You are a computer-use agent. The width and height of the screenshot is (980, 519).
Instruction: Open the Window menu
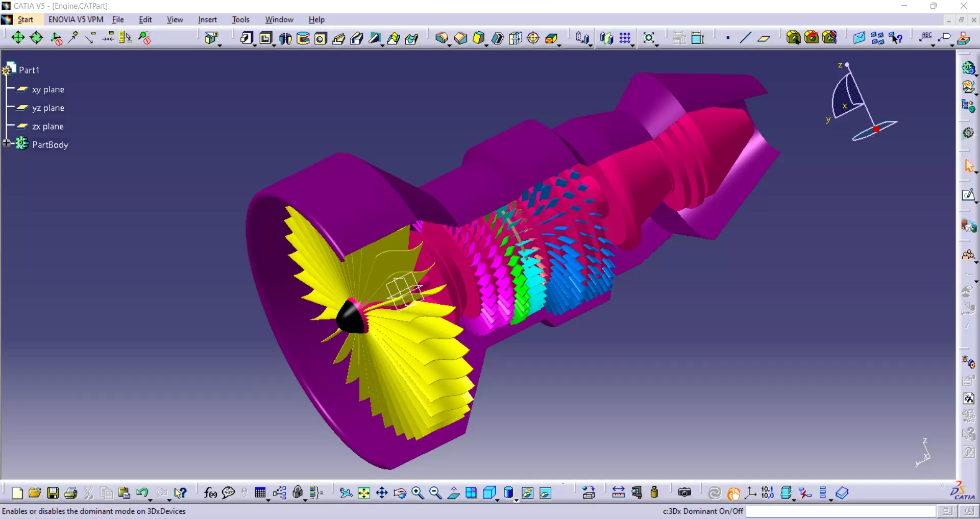279,19
